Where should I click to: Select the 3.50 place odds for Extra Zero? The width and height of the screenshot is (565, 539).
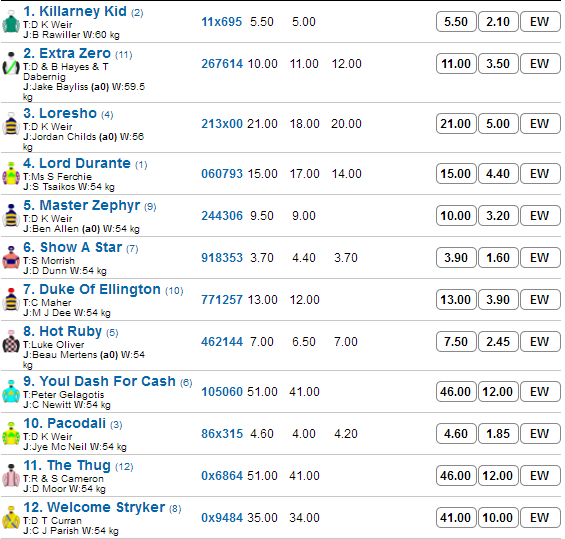498,64
